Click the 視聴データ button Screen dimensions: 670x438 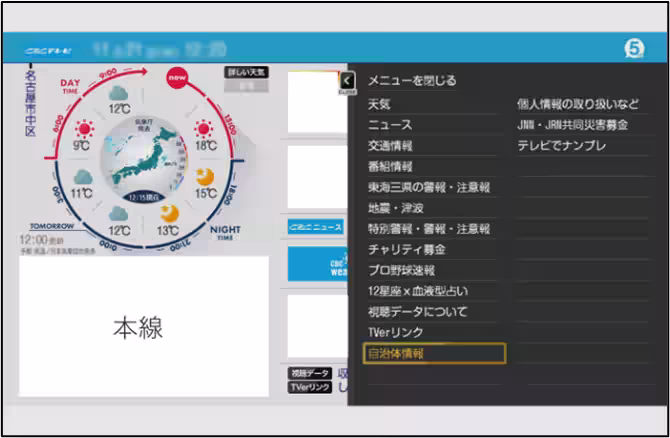point(310,373)
